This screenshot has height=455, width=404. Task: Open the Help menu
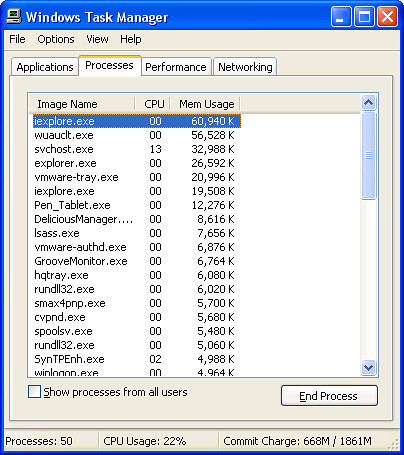coord(131,39)
